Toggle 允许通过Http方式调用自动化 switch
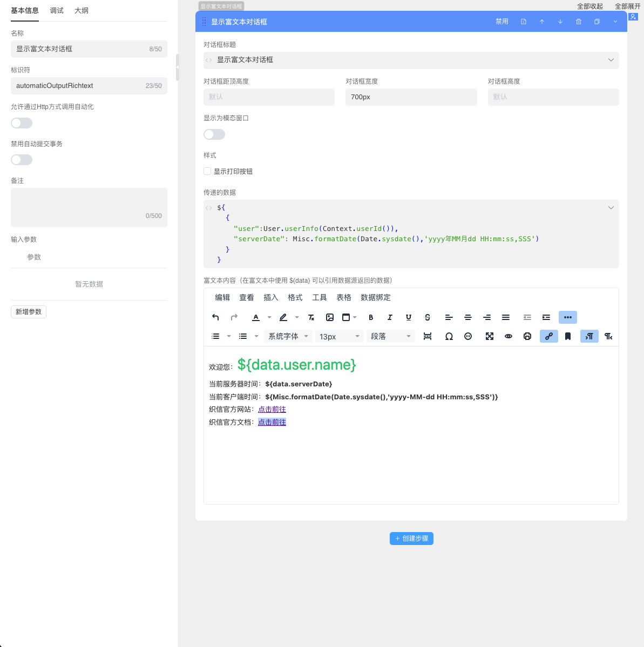This screenshot has height=647, width=644. tap(22, 123)
